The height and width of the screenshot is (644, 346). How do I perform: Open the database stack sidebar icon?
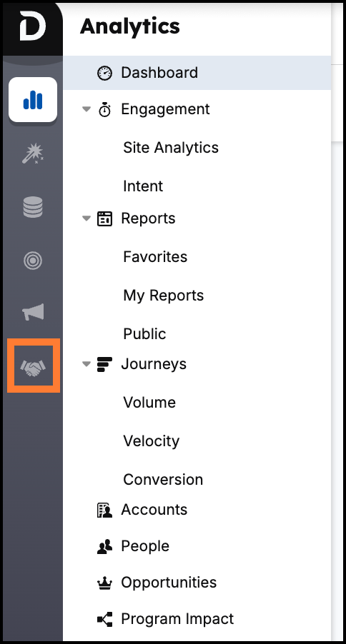click(33, 207)
